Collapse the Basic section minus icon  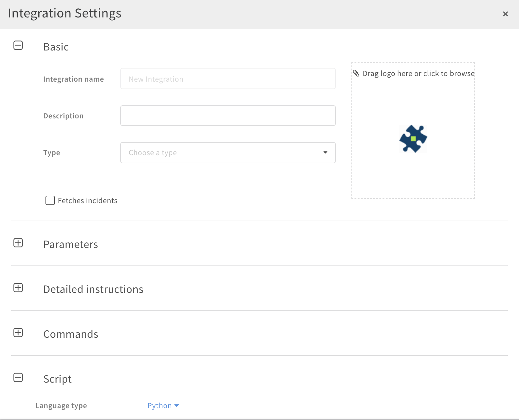tap(18, 45)
